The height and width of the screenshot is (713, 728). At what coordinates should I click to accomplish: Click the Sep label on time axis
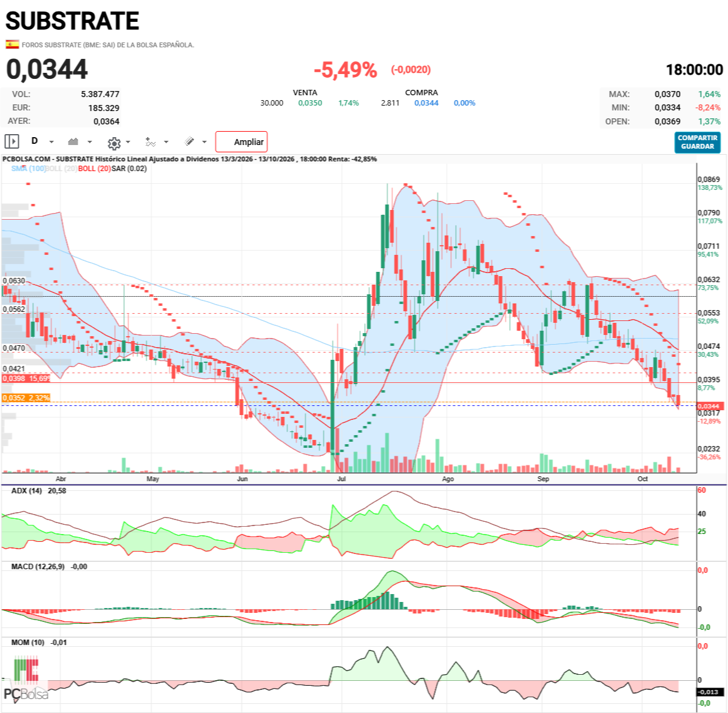point(543,479)
